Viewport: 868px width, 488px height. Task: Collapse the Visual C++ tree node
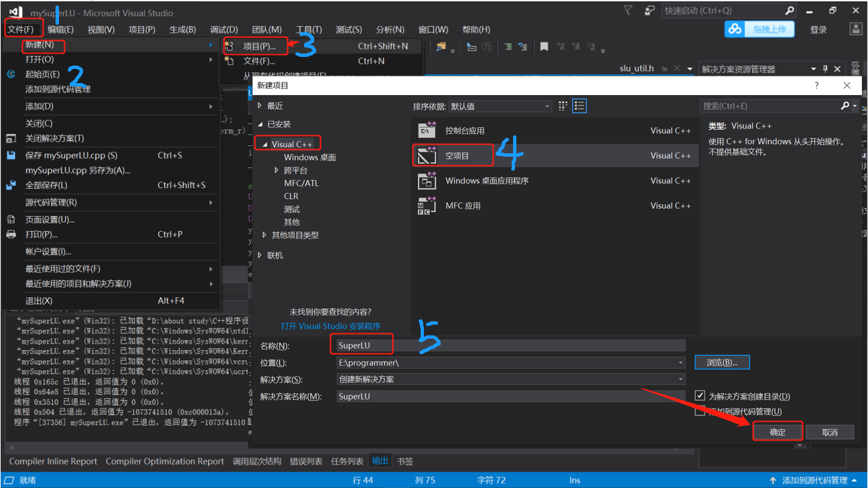(265, 145)
